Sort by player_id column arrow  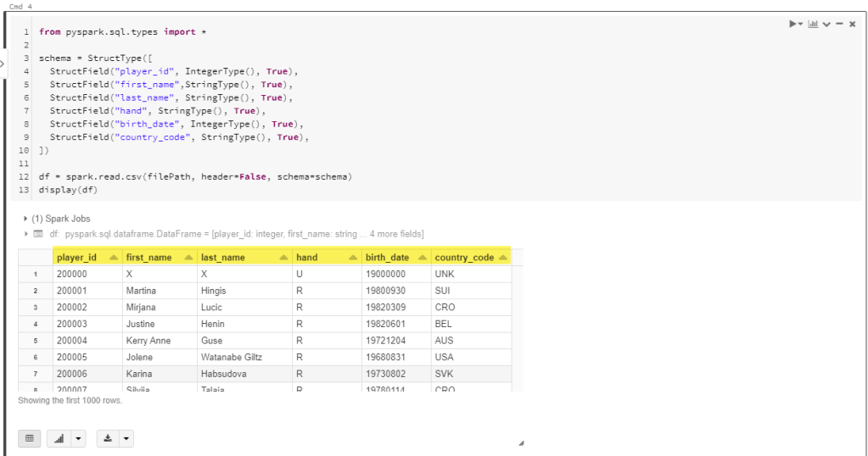click(x=112, y=258)
